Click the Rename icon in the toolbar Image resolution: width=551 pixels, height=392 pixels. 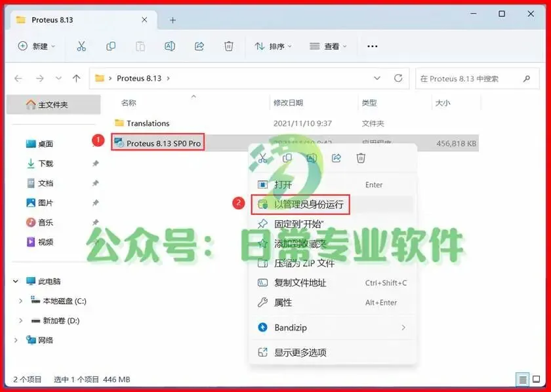pos(170,46)
